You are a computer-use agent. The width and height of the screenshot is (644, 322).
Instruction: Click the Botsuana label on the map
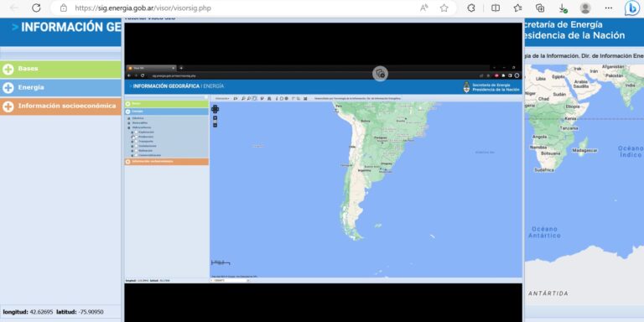(x=551, y=153)
